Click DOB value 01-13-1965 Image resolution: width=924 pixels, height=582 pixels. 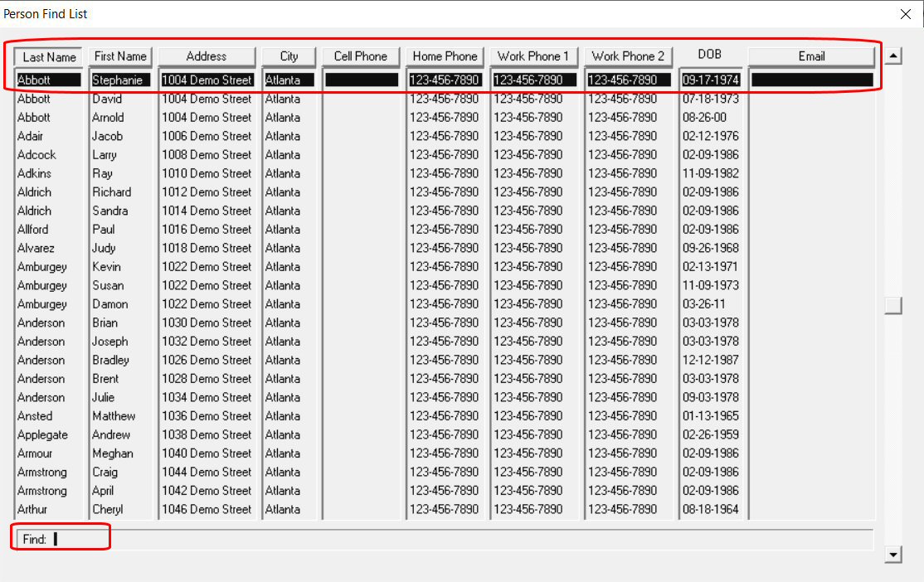point(711,416)
